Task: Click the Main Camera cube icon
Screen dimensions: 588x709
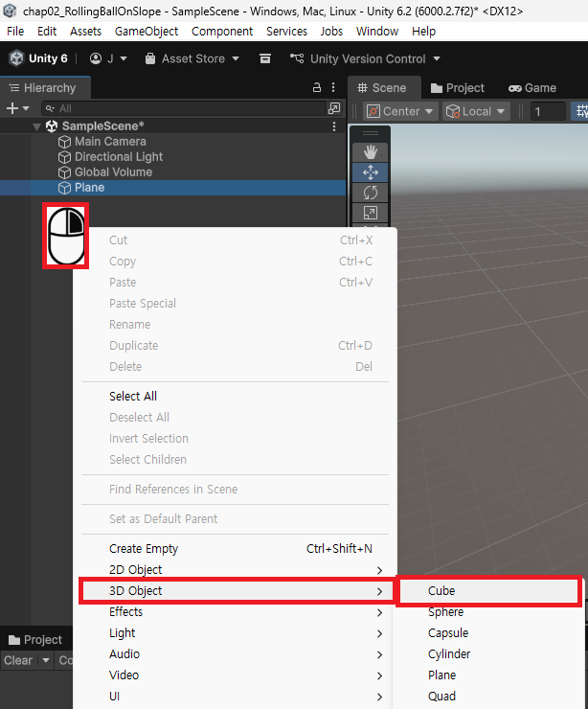Action: 64,142
